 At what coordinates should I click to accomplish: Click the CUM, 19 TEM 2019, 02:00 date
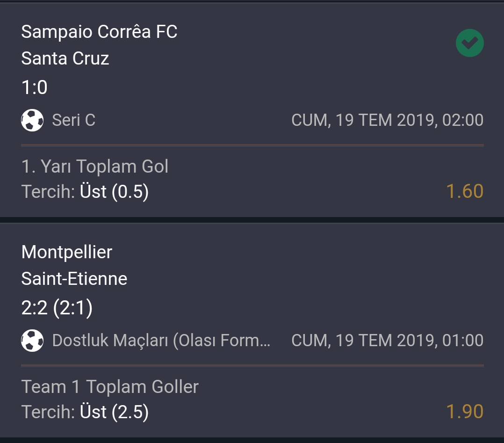(387, 120)
